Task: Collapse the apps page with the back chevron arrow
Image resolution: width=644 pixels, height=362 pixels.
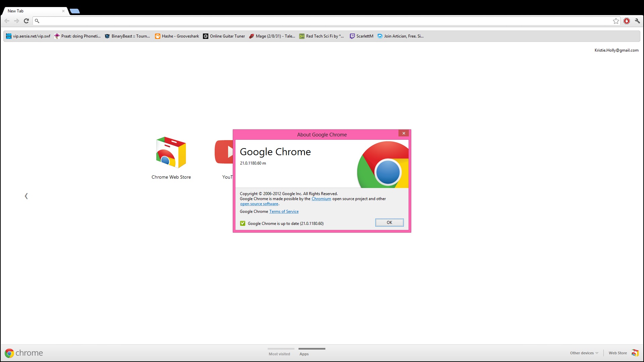Action: (26, 196)
